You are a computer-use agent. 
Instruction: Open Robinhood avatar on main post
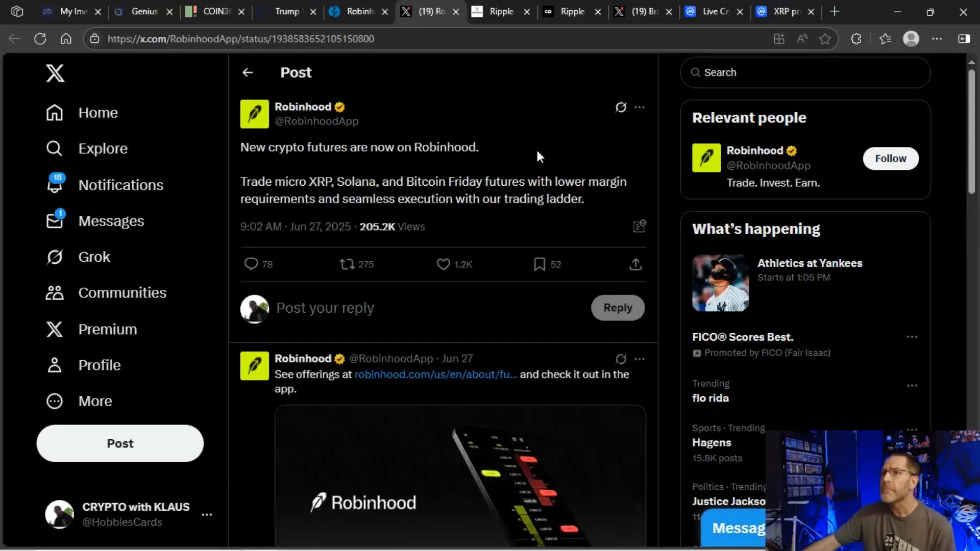(x=255, y=114)
